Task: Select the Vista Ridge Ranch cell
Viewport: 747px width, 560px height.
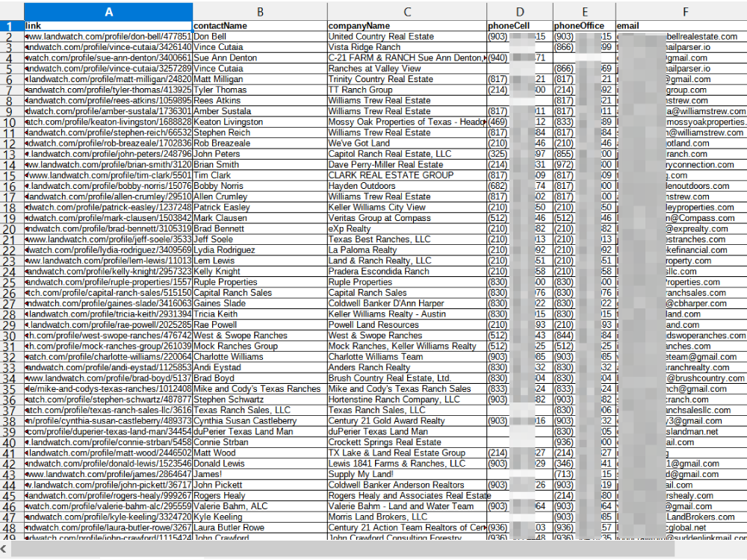Action: (x=406, y=47)
